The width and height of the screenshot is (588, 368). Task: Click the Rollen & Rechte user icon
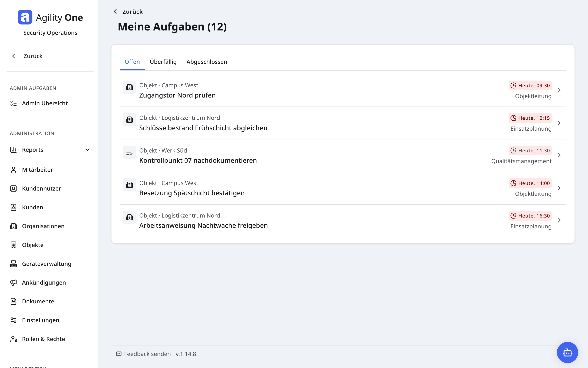[x=13, y=339]
